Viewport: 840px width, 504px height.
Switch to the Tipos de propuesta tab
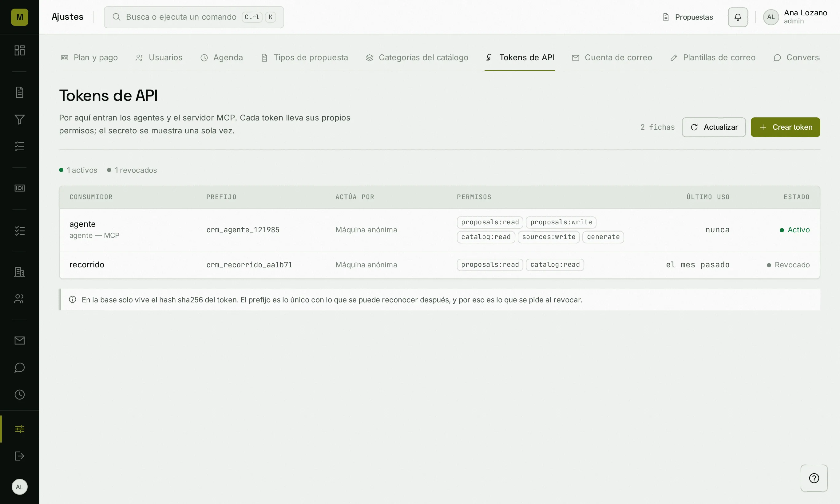pos(304,58)
